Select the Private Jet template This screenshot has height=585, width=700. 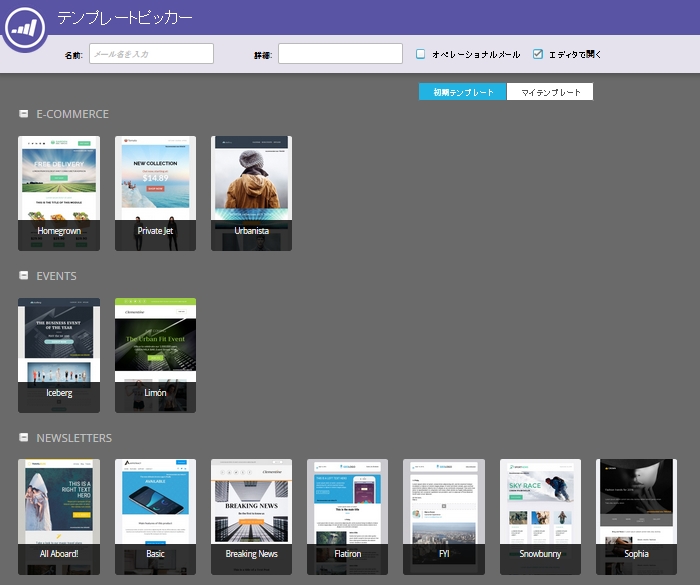click(155, 193)
